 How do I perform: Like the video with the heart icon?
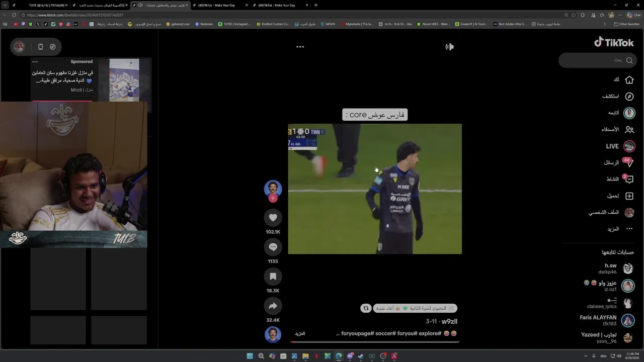[x=273, y=218]
